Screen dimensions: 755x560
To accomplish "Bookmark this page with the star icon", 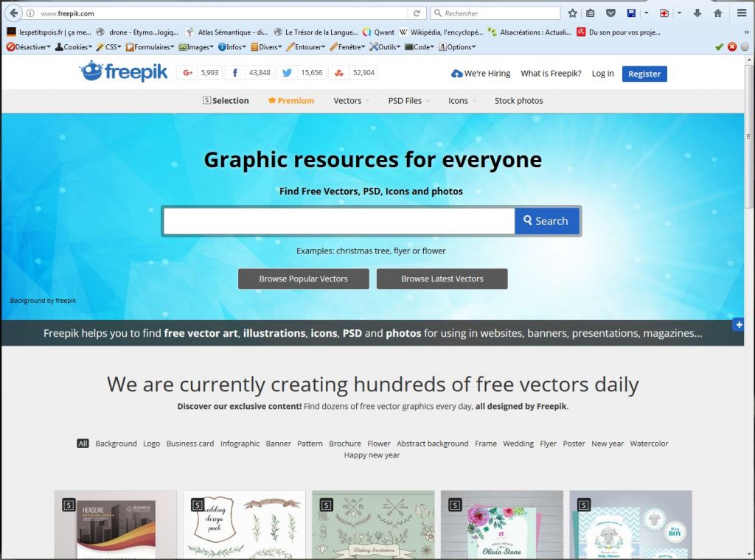I will click(572, 13).
